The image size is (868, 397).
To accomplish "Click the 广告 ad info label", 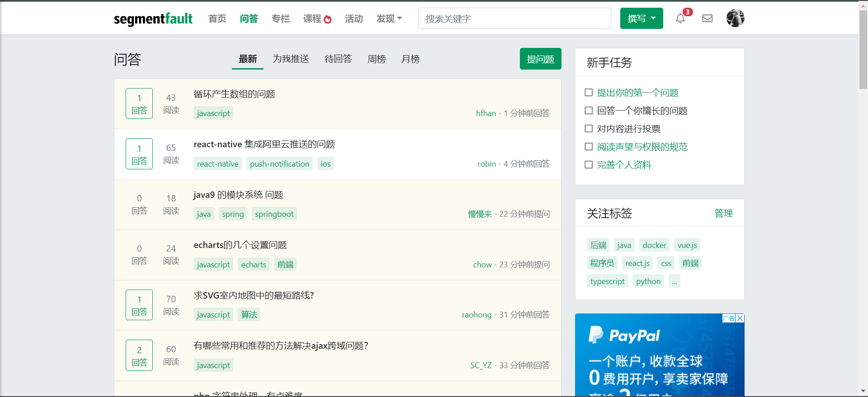I will pos(729,318).
